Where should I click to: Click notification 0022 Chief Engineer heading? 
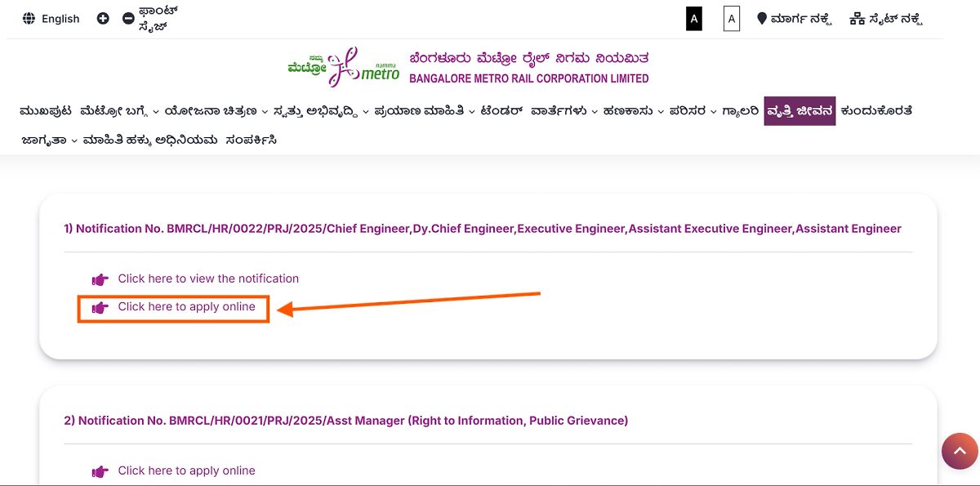click(x=483, y=229)
